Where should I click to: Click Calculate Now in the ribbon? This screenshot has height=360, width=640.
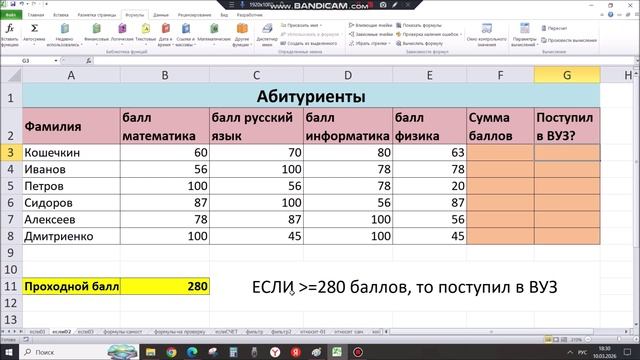(554, 28)
